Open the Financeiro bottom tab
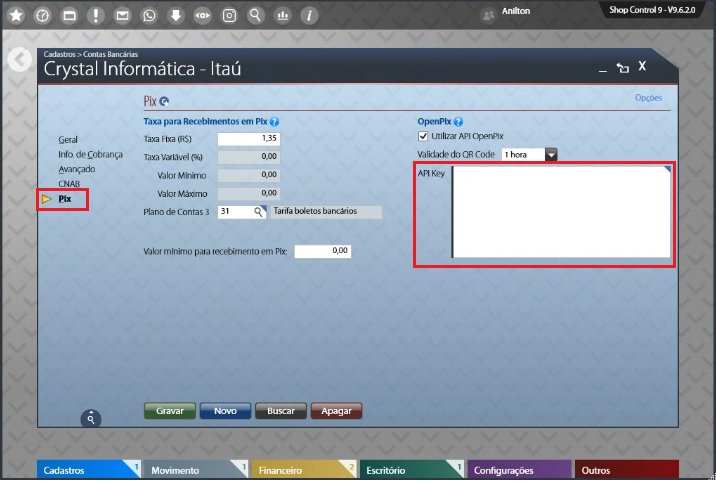Image resolution: width=716 pixels, height=486 pixels. pyautogui.click(x=294, y=470)
